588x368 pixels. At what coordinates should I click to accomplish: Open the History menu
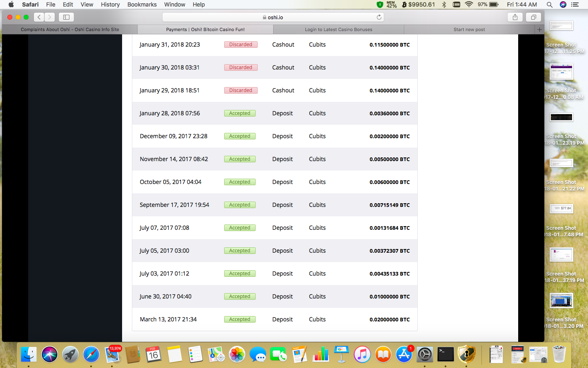[x=110, y=4]
